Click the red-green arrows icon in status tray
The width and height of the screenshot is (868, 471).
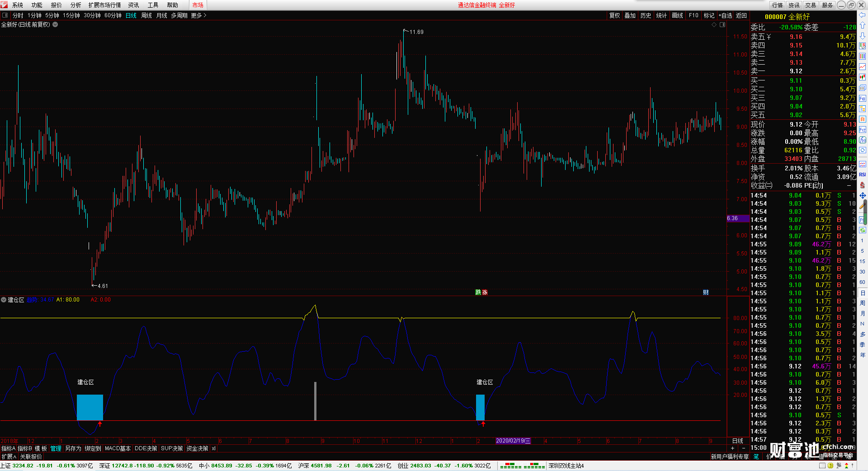coord(847,466)
